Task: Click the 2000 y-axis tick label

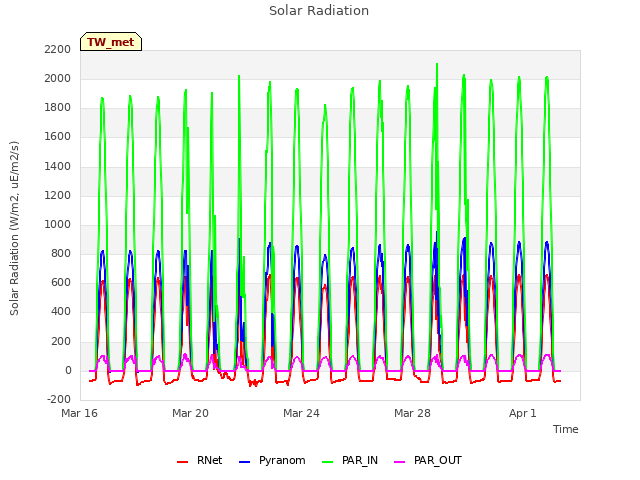Action: 58,78
